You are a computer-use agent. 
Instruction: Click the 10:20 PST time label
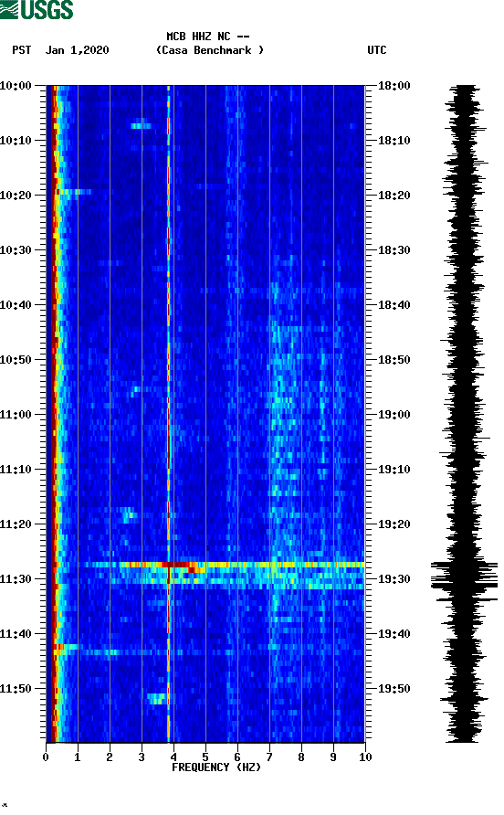[16, 195]
